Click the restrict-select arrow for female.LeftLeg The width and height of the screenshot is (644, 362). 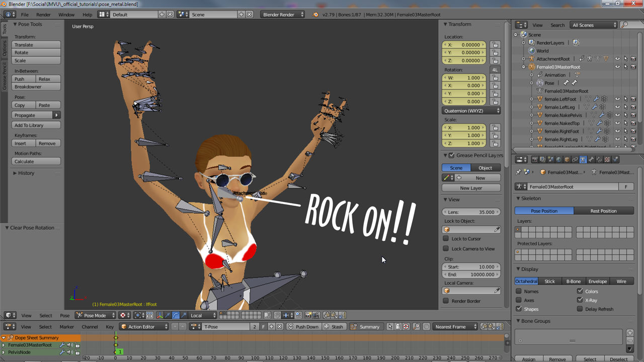pyautogui.click(x=625, y=107)
